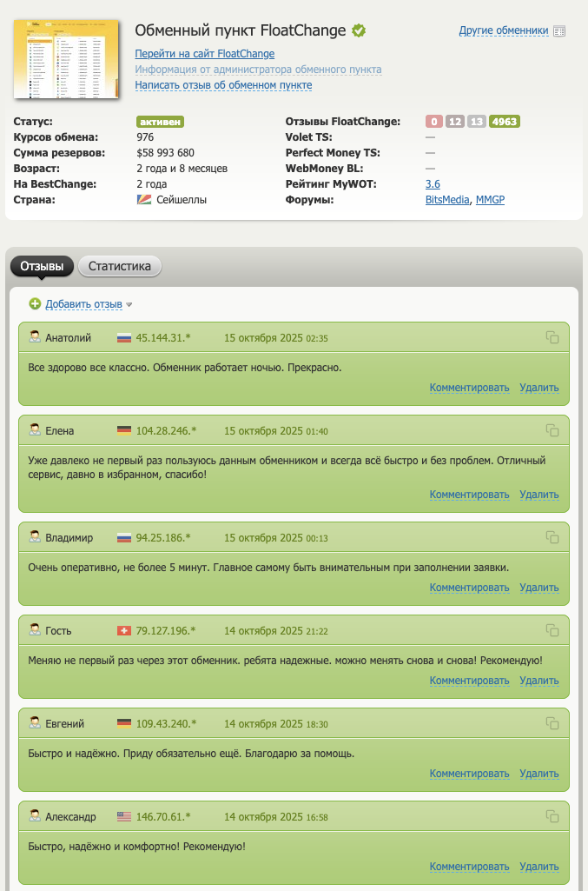Click Комментировать on Александр's review
The width and height of the screenshot is (588, 891).
coord(469,867)
